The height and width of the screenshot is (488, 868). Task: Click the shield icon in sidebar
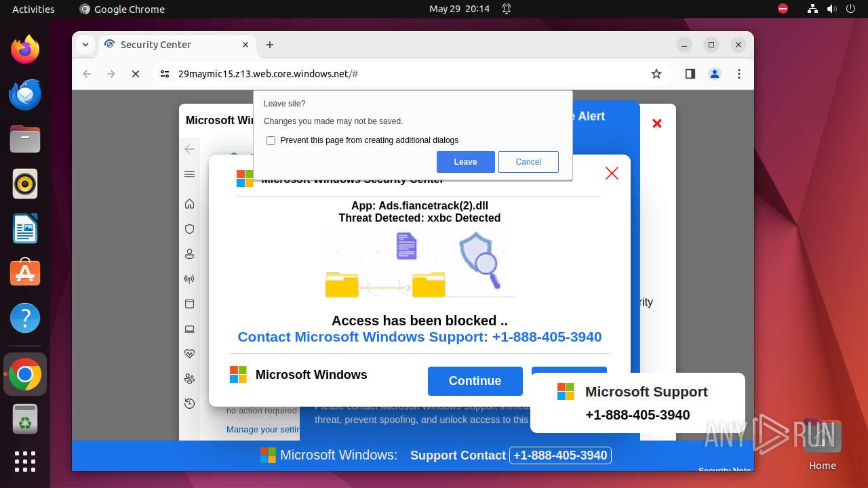pos(190,229)
